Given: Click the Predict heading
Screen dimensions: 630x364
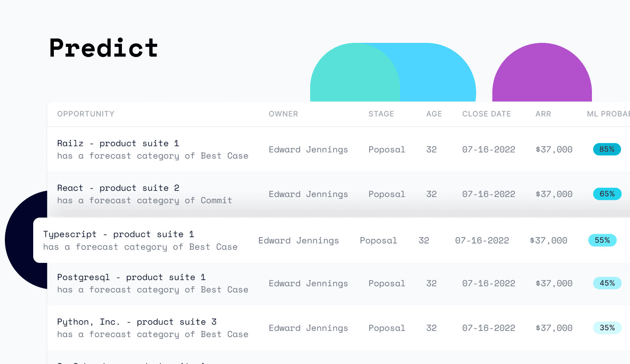Looking at the screenshot, I should (104, 48).
